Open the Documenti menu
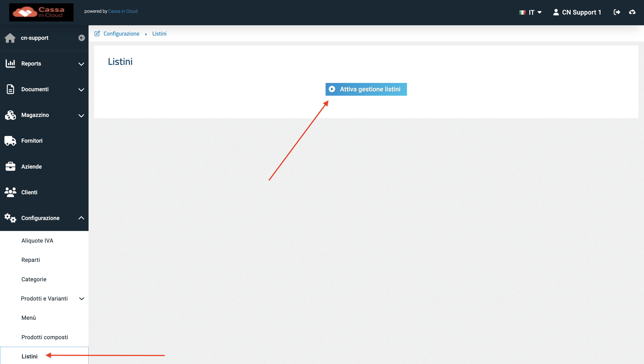Image resolution: width=644 pixels, height=364 pixels. coord(35,89)
